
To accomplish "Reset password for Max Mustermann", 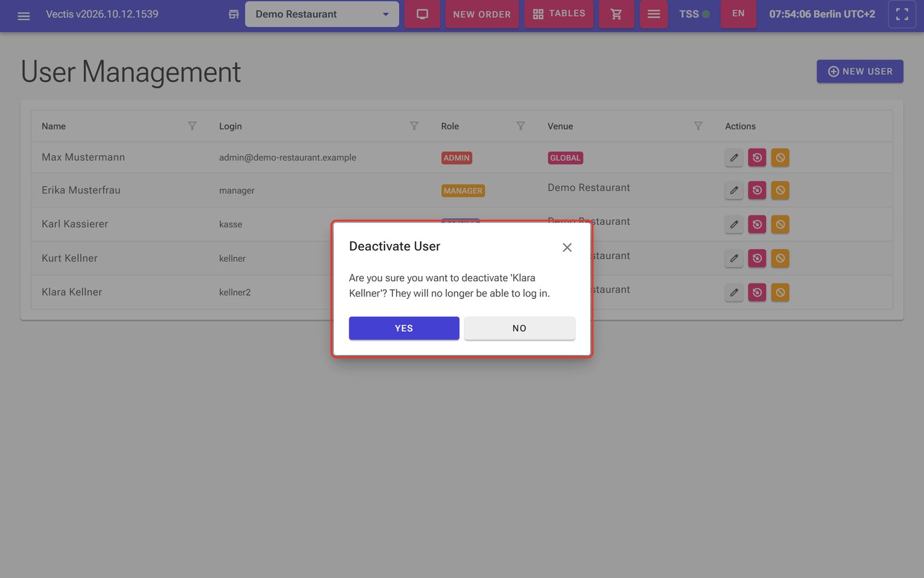I will pyautogui.click(x=757, y=158).
